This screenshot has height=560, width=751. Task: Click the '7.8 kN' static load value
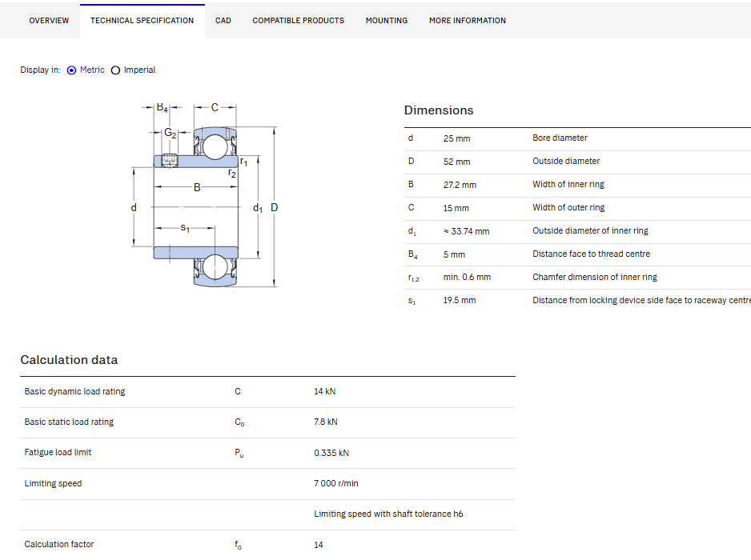pyautogui.click(x=326, y=422)
